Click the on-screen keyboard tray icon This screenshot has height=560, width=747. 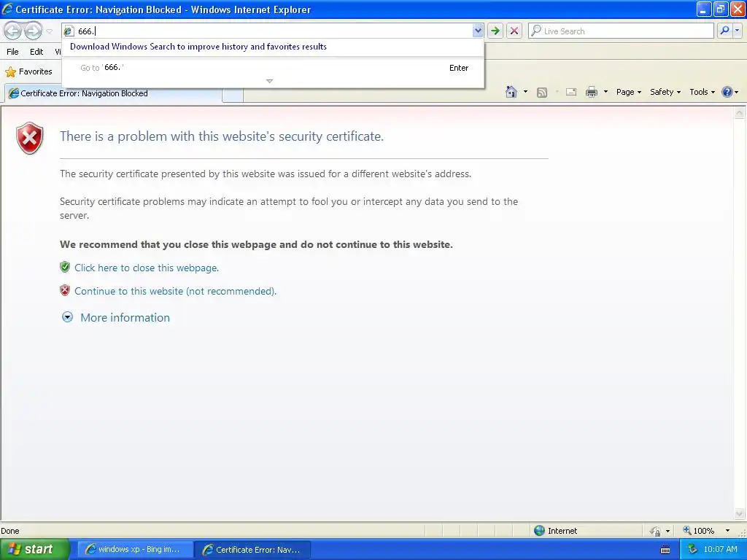tap(665, 550)
